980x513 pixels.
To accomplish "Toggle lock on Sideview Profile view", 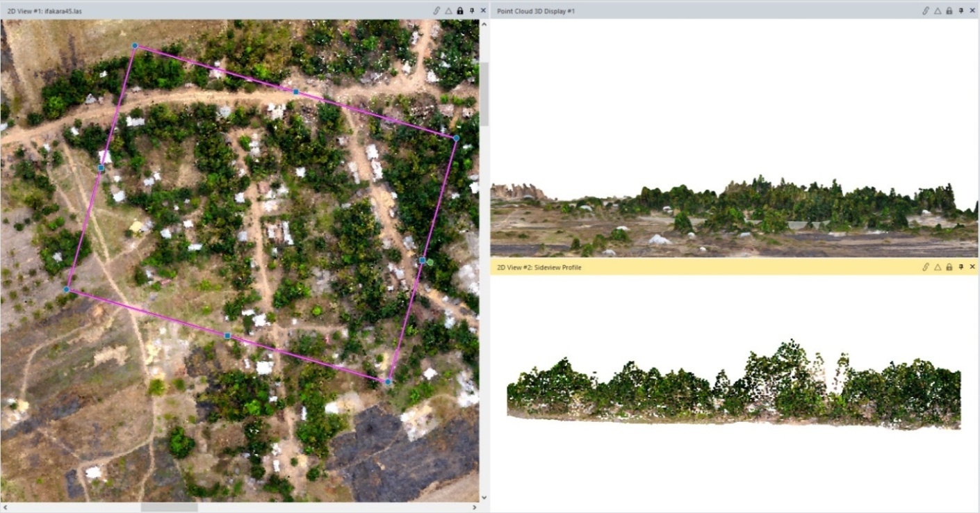I will tap(949, 267).
